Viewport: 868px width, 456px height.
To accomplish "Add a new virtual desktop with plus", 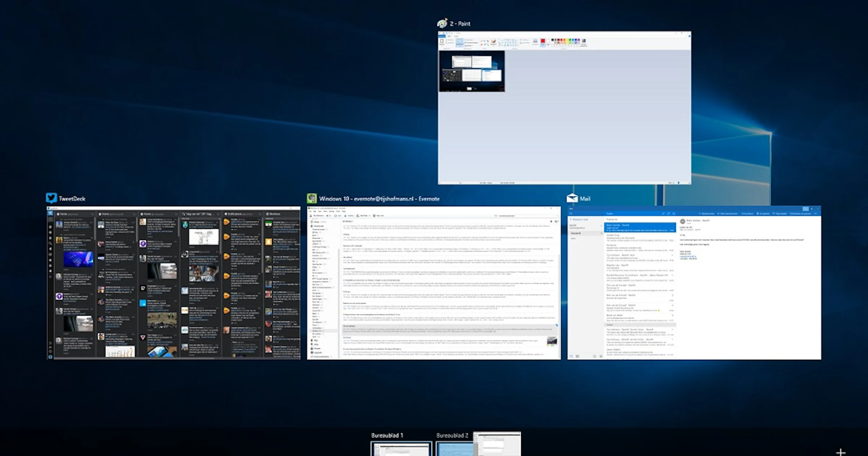I will tap(841, 452).
